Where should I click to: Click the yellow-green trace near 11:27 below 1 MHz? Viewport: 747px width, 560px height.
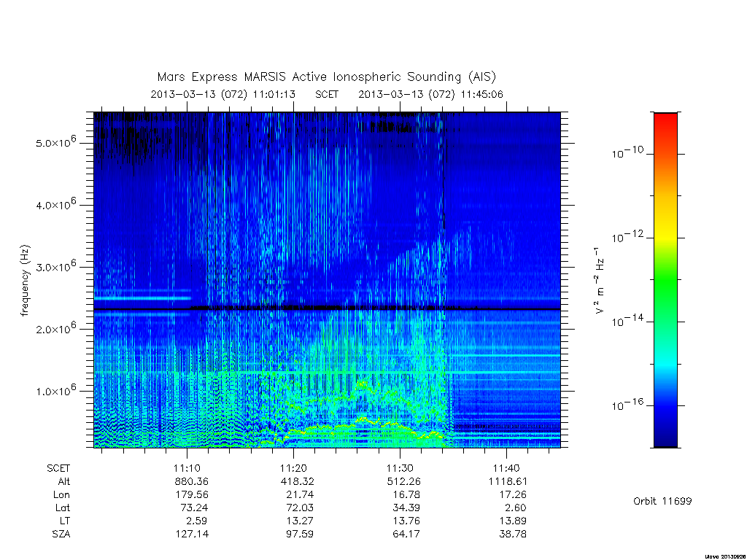[x=364, y=420]
